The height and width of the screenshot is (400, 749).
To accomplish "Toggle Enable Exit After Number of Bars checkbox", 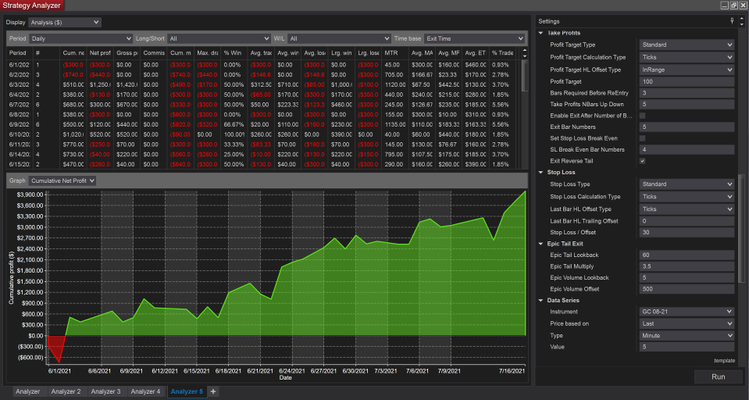I will point(642,118).
